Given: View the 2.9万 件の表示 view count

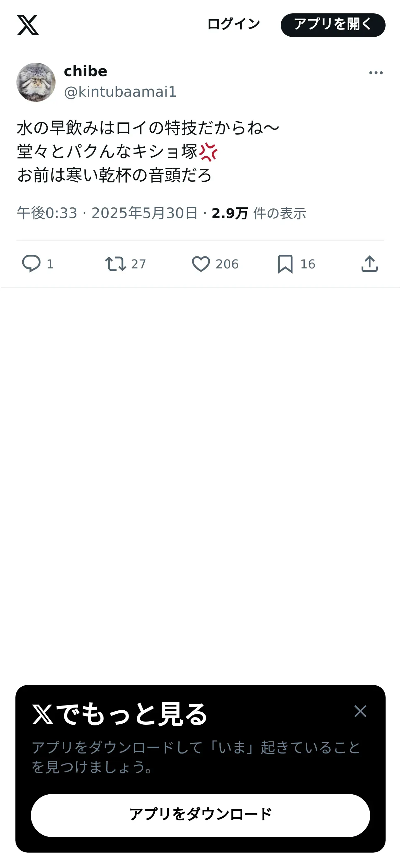Looking at the screenshot, I should pyautogui.click(x=259, y=213).
